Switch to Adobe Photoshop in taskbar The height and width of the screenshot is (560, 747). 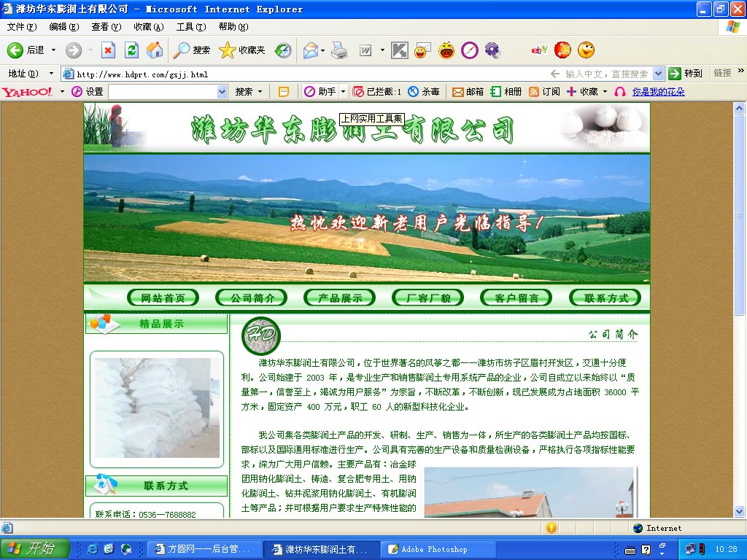click(x=433, y=549)
